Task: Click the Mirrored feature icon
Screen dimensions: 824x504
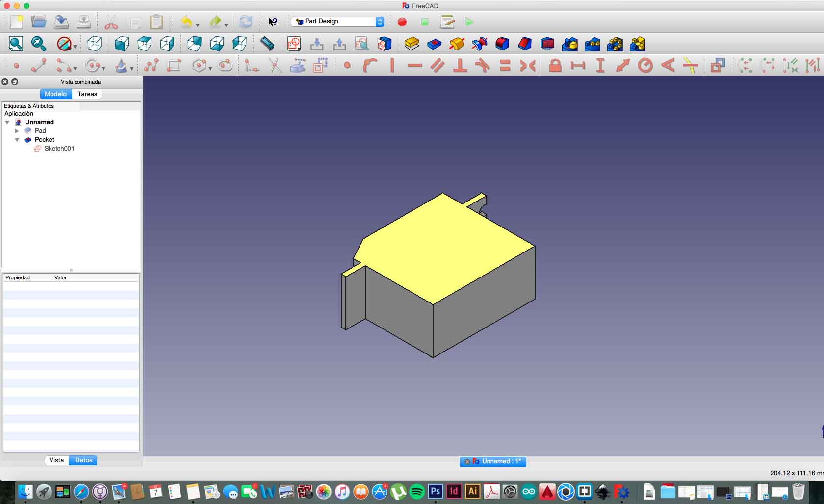Action: coord(569,44)
